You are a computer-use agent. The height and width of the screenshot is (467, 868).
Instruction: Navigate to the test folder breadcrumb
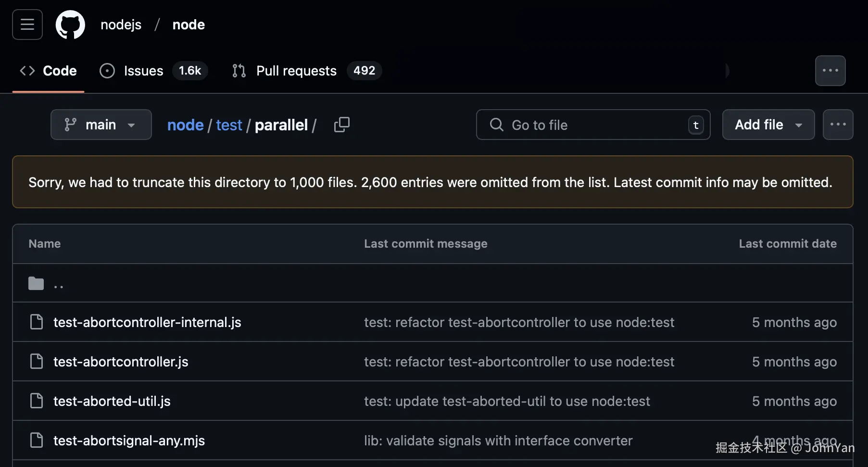[x=229, y=125]
